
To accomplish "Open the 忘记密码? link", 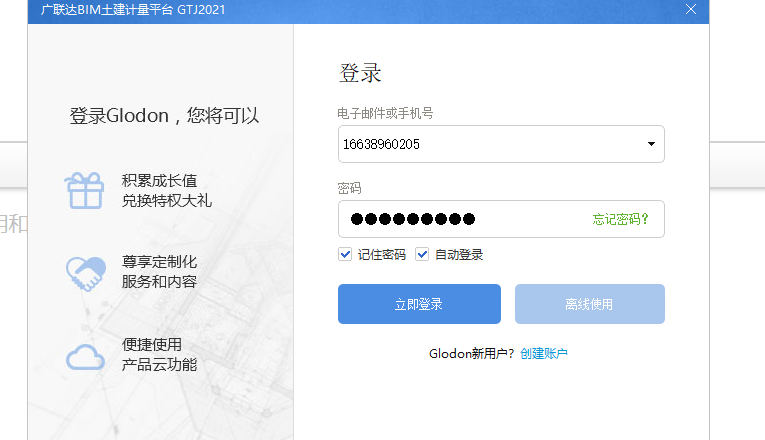I will [x=620, y=219].
